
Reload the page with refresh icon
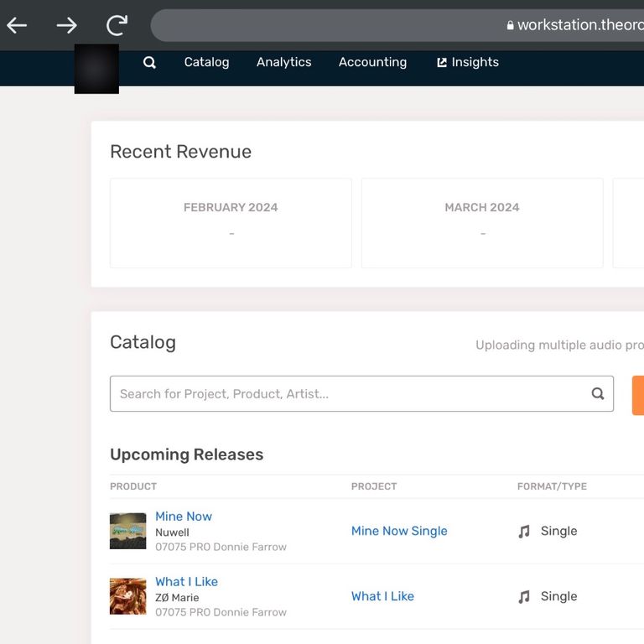117,25
